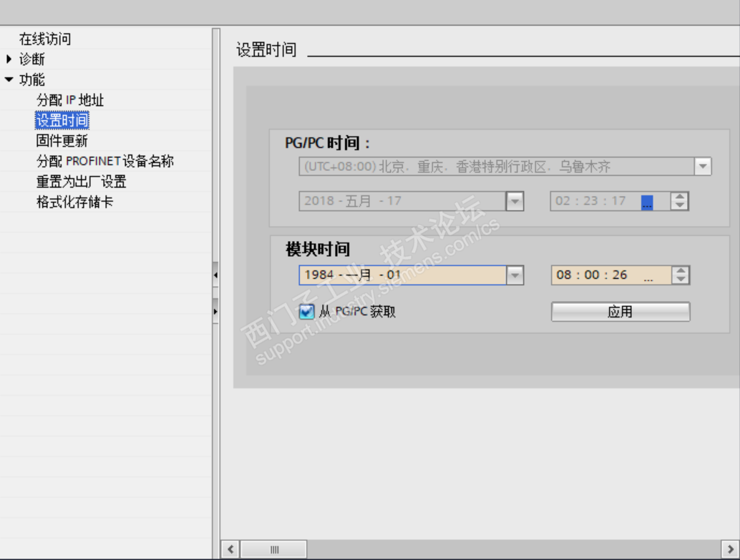Increase module time with up spinner
Screen dimensions: 740x560
tap(681, 271)
